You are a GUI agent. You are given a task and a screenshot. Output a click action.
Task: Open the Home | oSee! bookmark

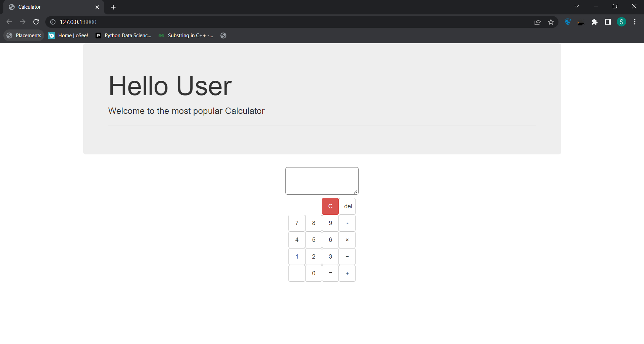click(x=68, y=35)
